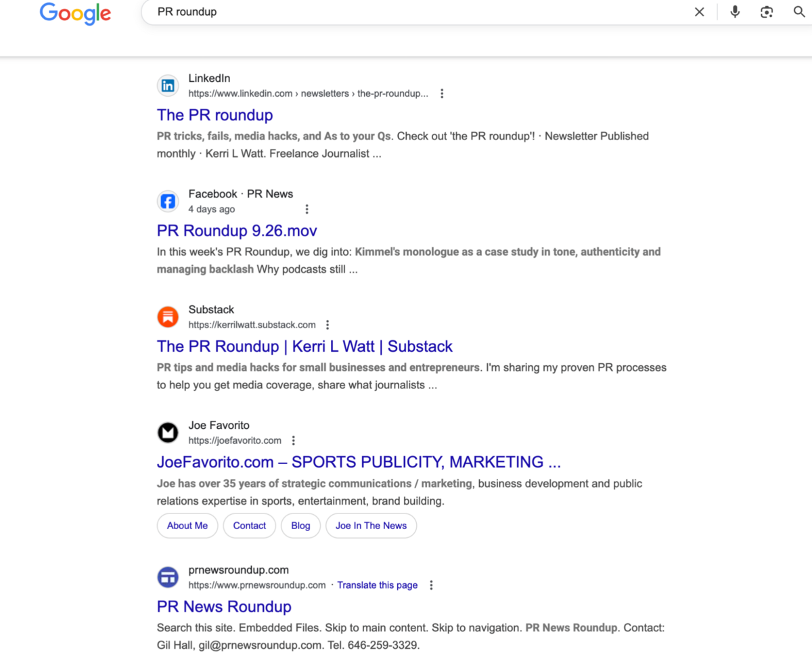Screen dimensions: 812x661
Task: Click 'Translate this page' on the prnewsroundup result
Action: pyautogui.click(x=377, y=585)
